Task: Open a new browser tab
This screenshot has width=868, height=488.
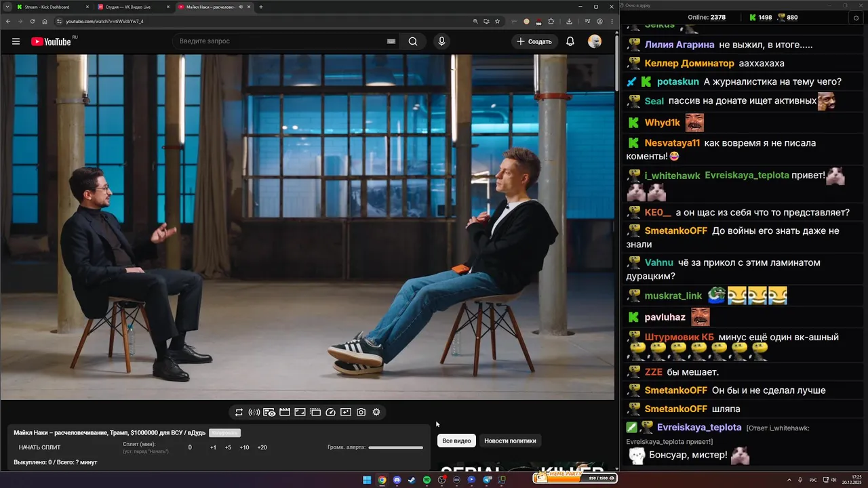Action: point(261,7)
